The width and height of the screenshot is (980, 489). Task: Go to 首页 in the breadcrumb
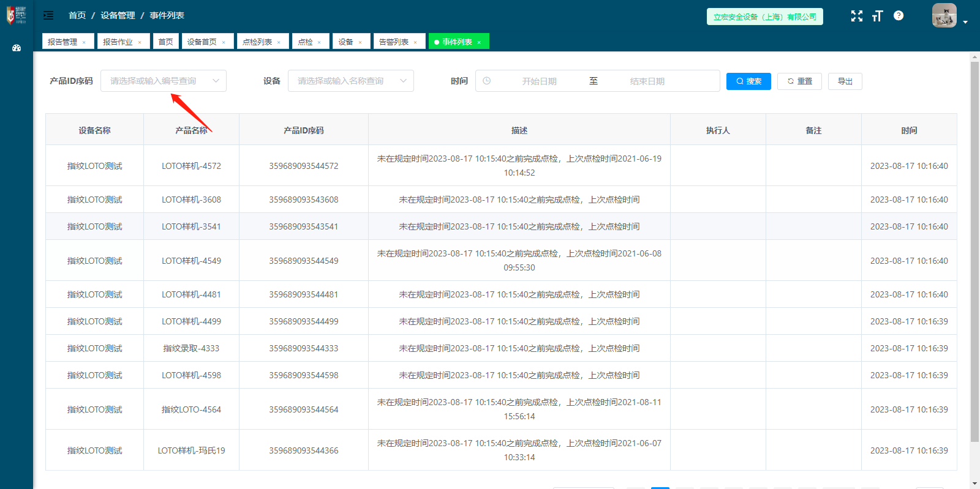tap(77, 15)
